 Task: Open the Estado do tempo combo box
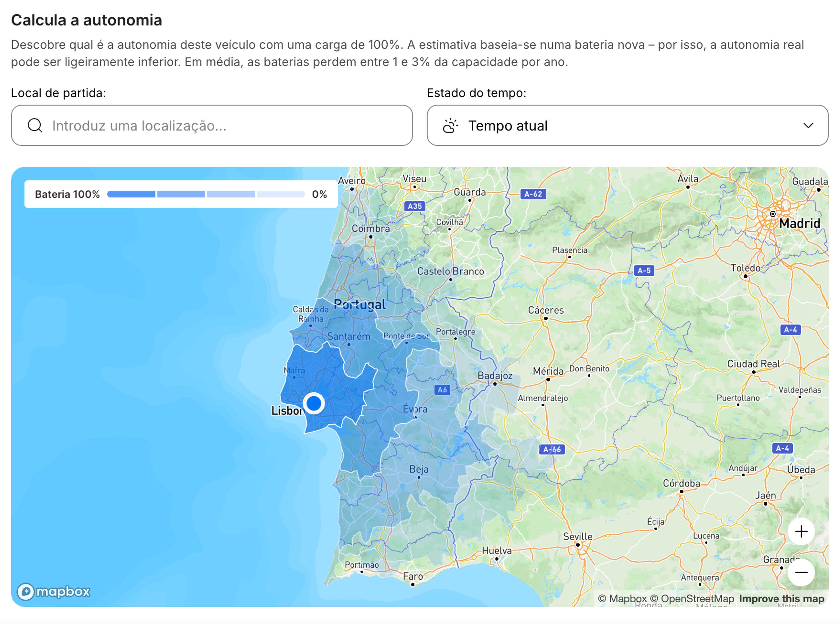627,125
